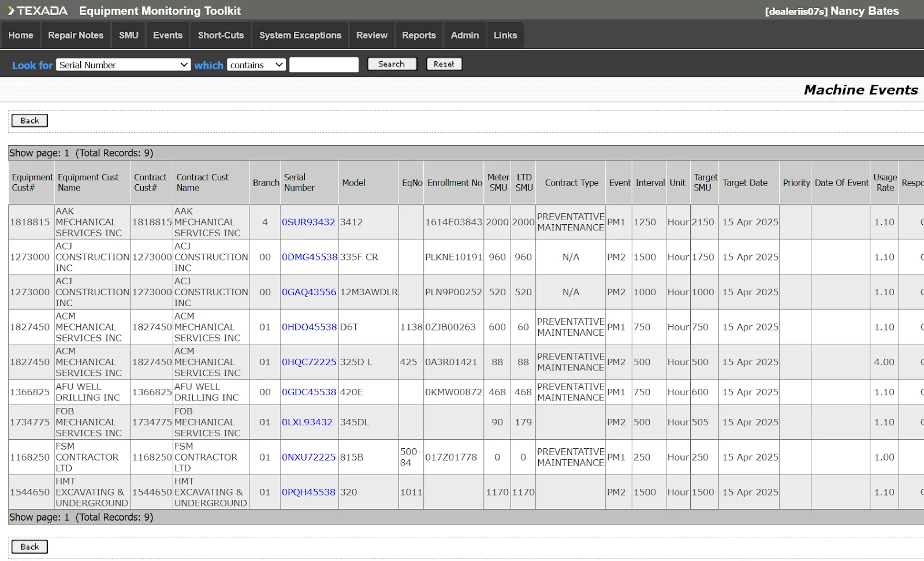Expand the 'contains' condition dropdown
The width and height of the screenshot is (924, 561).
click(256, 65)
